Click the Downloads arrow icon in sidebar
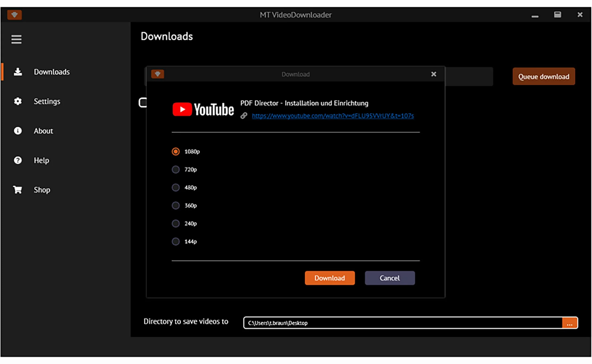The width and height of the screenshot is (592, 364). pos(18,72)
